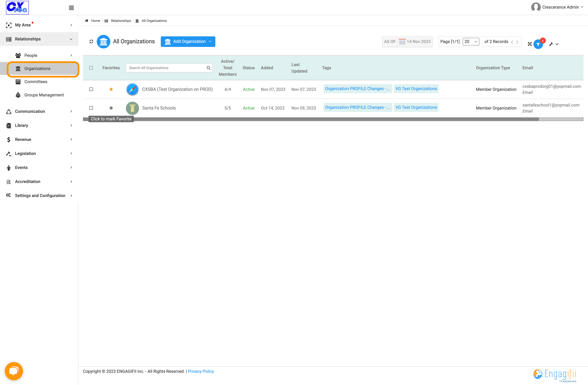Click the Santa Fe Schools pillar avatar
Viewport: 588px width, 385px height.
pos(132,108)
